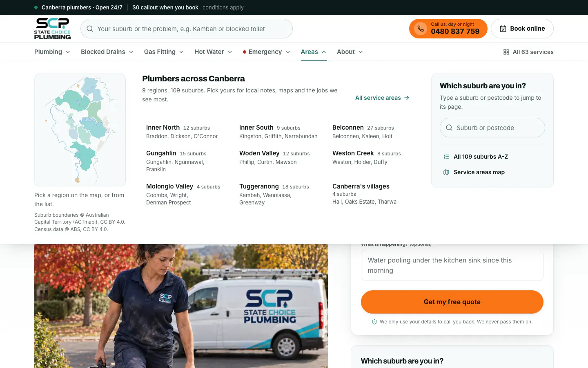
Task: Open All service areas link
Action: pos(382,98)
